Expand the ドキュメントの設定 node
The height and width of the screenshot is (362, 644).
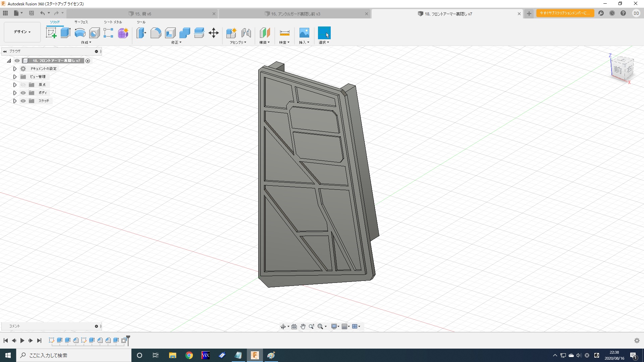(15, 69)
